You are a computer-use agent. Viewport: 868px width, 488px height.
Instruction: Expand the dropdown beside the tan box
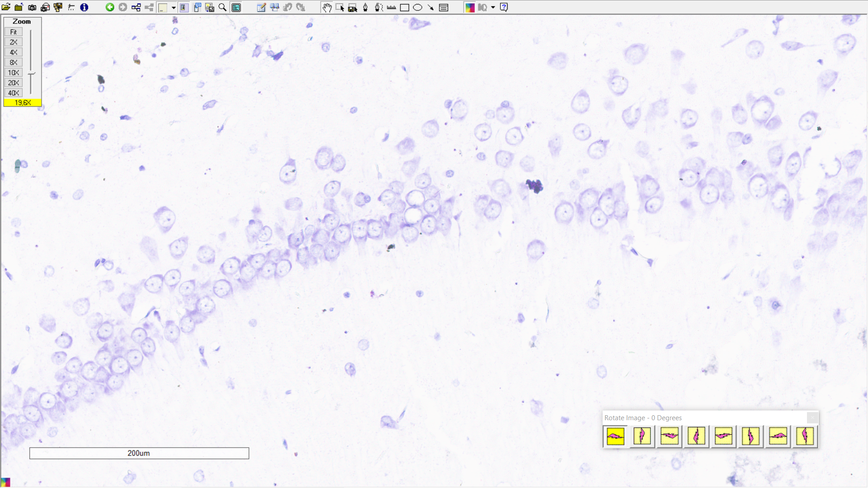(174, 7)
